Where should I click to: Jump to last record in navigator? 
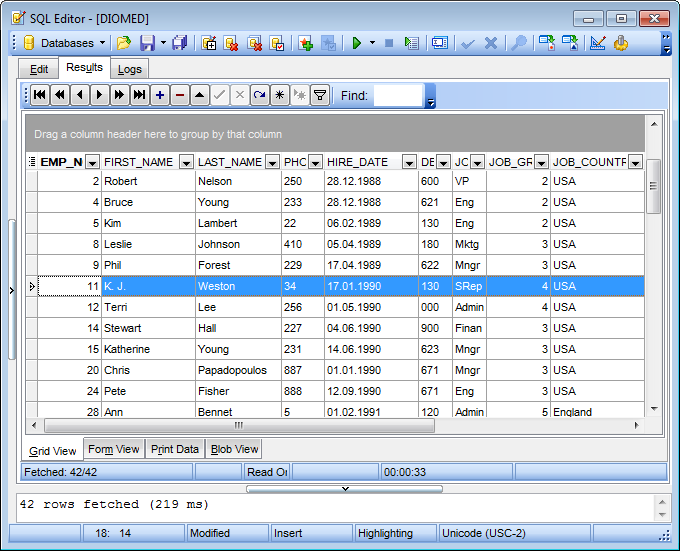[139, 95]
